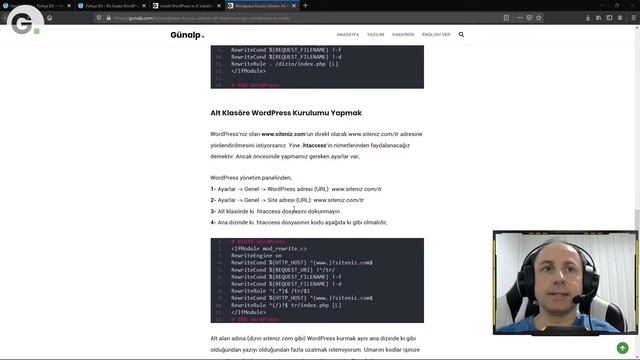Switch to second Türkçe Dil WordPress tab
This screenshot has width=640, height=360.
click(111, 6)
